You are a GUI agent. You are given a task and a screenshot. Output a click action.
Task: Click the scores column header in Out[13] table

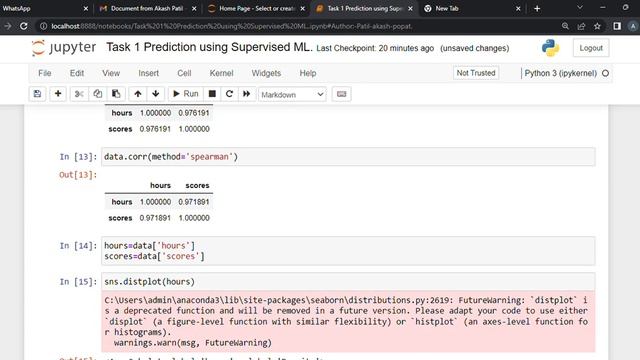click(x=197, y=185)
